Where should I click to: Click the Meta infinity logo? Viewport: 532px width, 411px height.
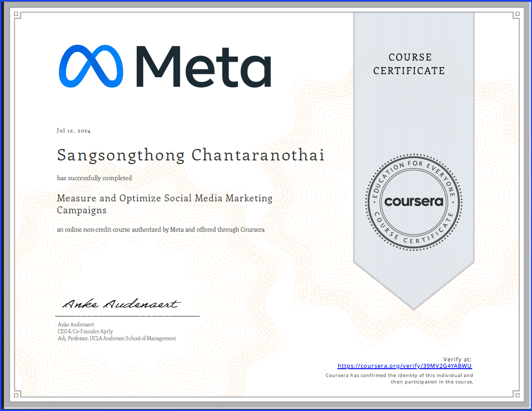91,66
